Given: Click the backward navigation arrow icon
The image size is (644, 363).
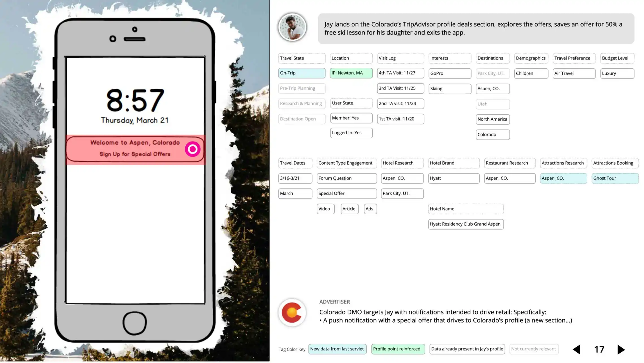Looking at the screenshot, I should click(576, 349).
